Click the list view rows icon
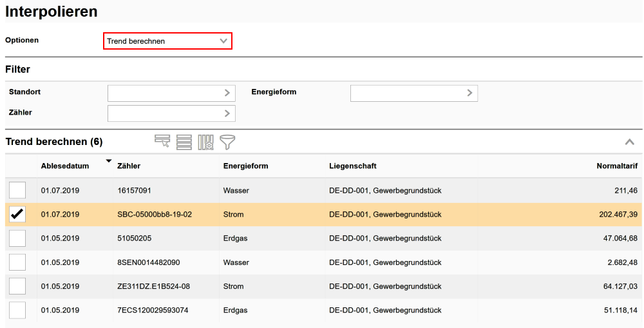The width and height of the screenshot is (644, 328). [184, 142]
